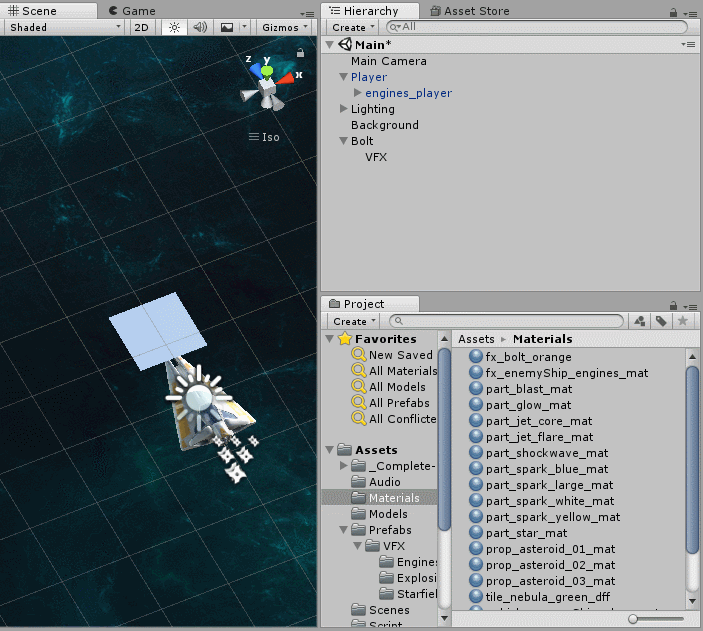Screen dimensions: 703x631
Task: Collapse the Player object
Action: [x=343, y=77]
